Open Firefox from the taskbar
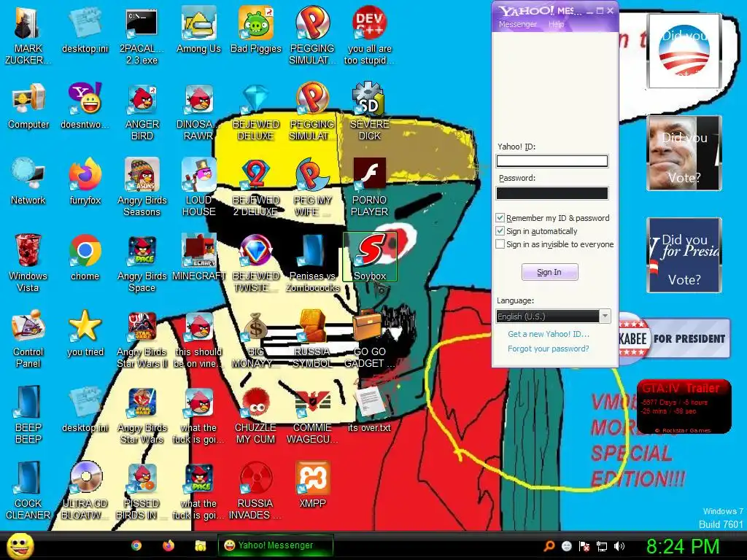This screenshot has width=747, height=560. click(x=169, y=545)
